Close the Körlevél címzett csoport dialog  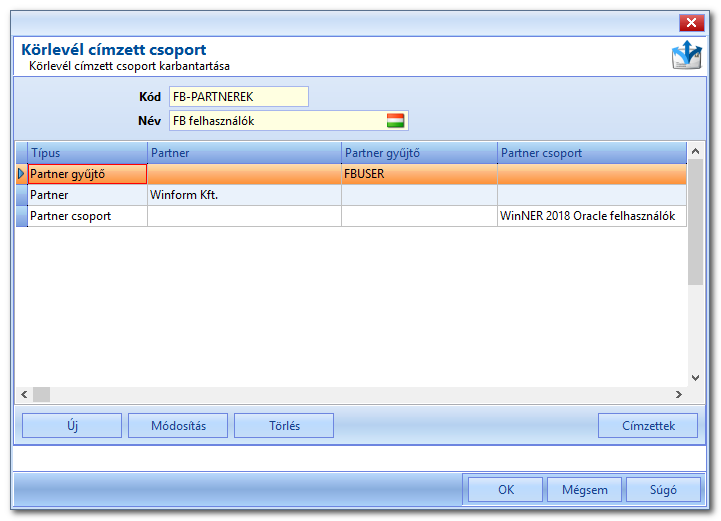coord(691,23)
